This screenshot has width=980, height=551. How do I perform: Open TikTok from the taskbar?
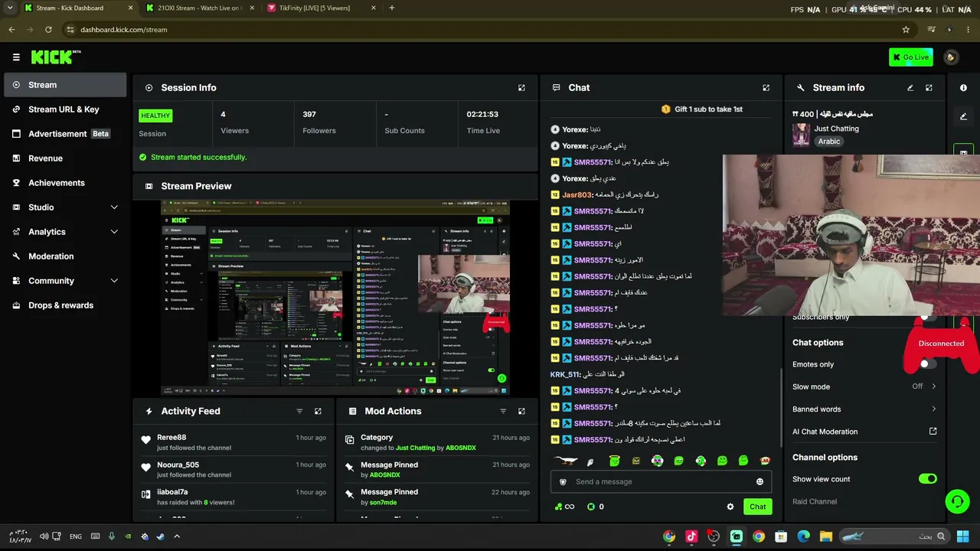coord(691,536)
